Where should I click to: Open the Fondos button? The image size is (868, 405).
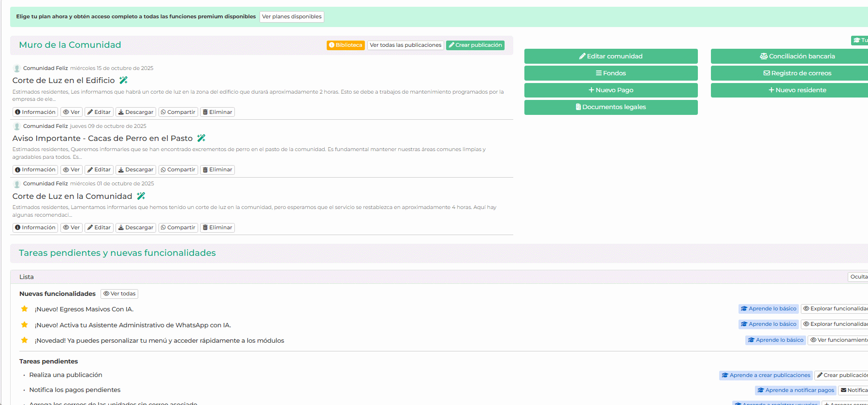point(611,73)
